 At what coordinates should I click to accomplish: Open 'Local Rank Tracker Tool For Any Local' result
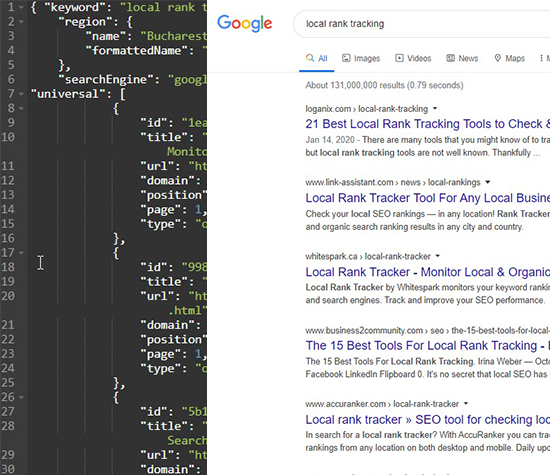pyautogui.click(x=428, y=198)
